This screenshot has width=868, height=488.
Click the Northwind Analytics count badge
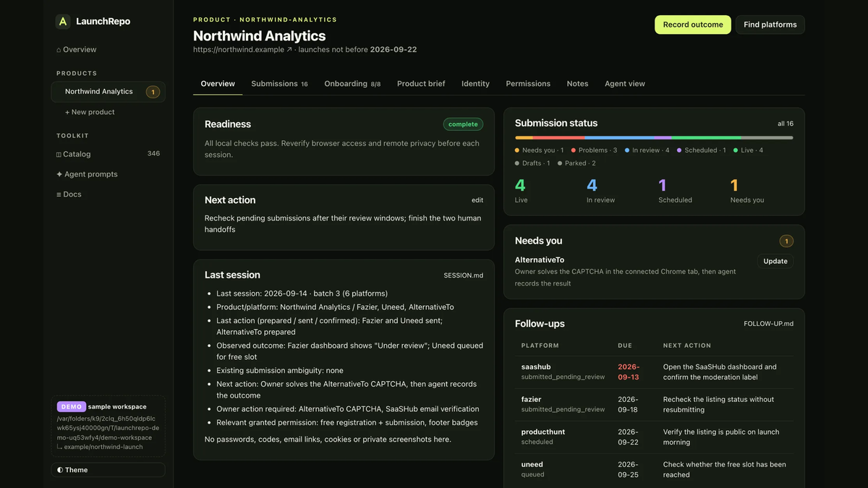click(153, 92)
